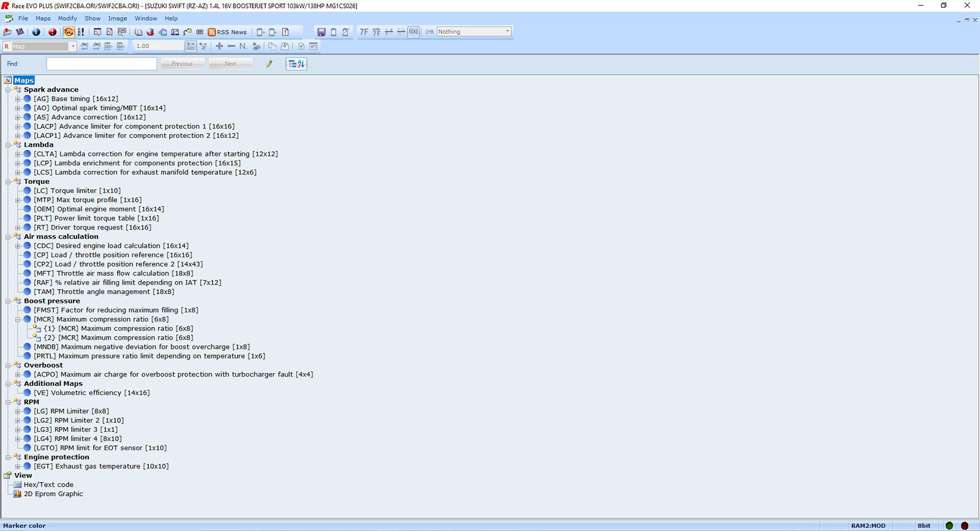Click the open file icon in toolbar
The image size is (980, 531).
[x=8, y=32]
